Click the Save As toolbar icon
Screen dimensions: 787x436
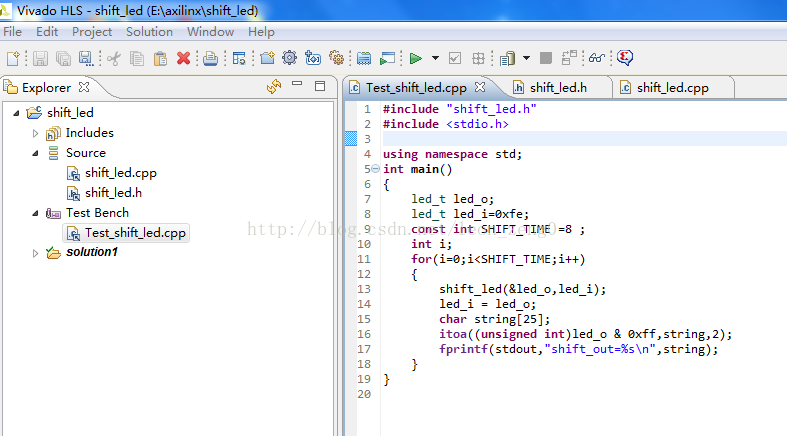86,58
